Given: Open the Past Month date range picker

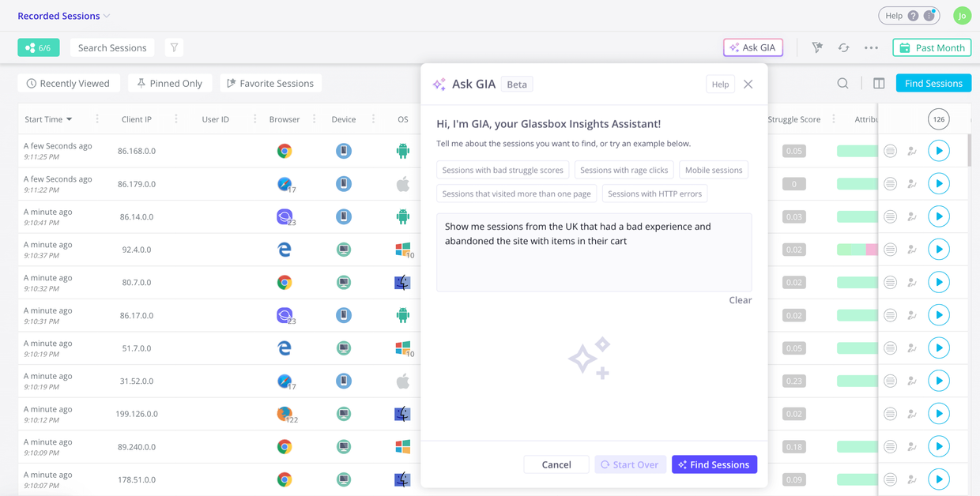Looking at the screenshot, I should coord(932,47).
